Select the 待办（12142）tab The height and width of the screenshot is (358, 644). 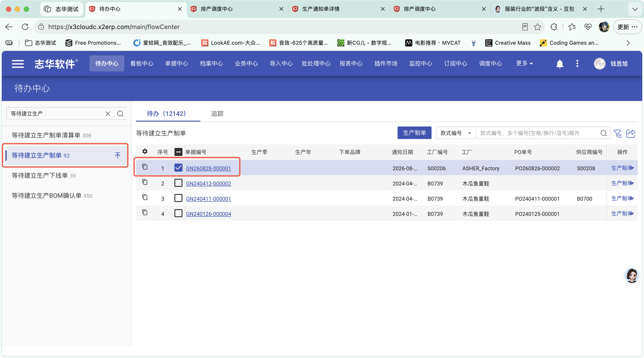[x=168, y=114]
